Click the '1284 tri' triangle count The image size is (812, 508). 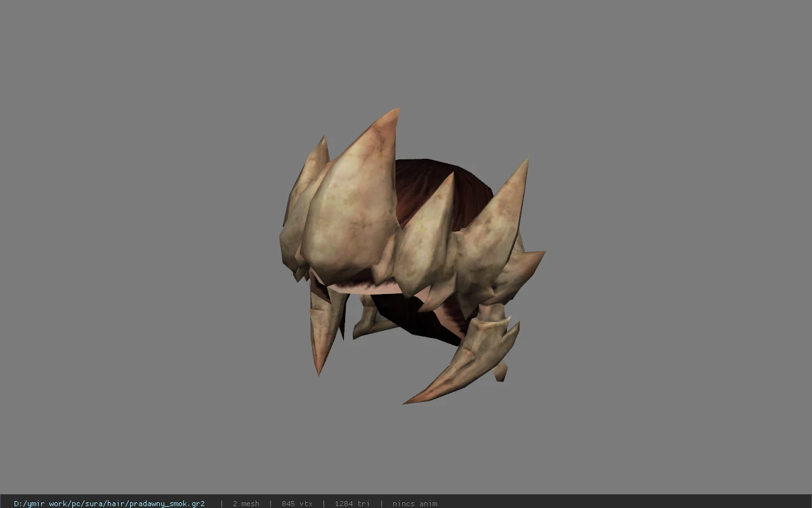tap(352, 504)
